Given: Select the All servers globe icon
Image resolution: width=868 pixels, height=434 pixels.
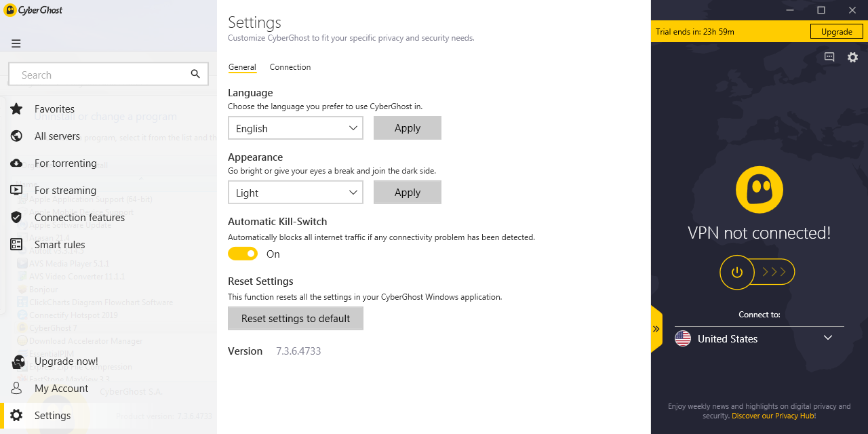Looking at the screenshot, I should [17, 136].
